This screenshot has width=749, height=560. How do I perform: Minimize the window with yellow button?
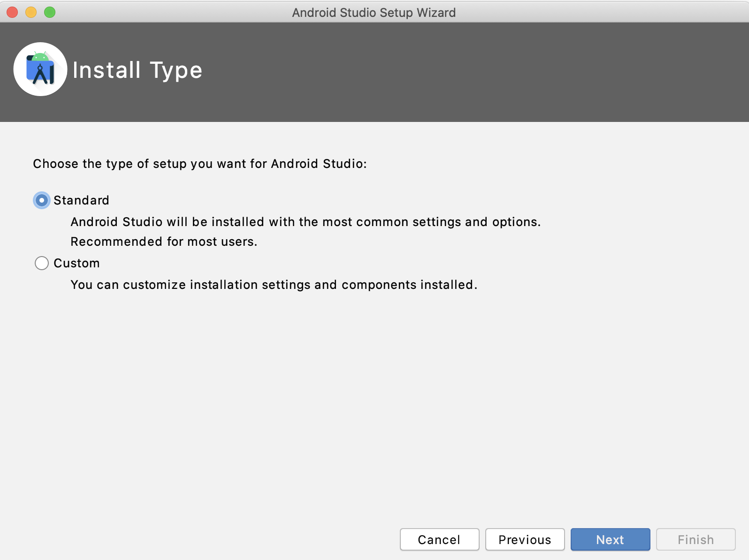point(31,12)
